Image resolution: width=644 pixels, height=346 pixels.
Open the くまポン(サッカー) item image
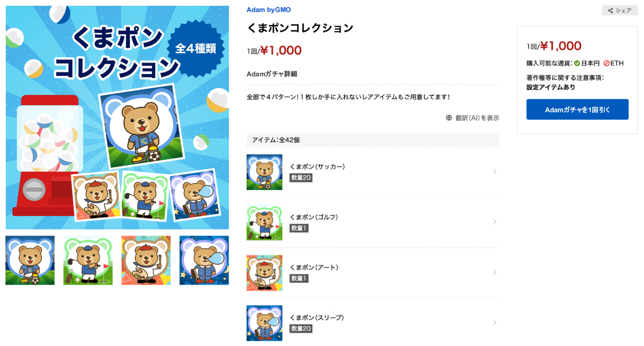[x=264, y=172]
